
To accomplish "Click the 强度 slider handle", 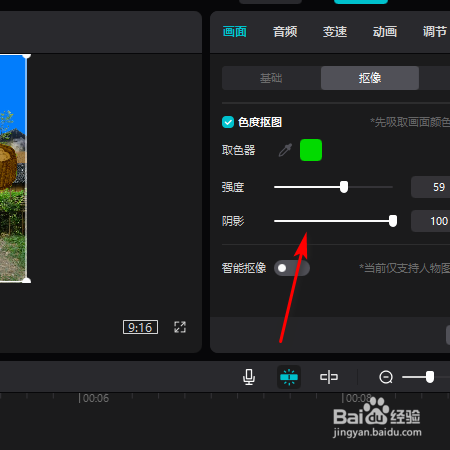I will coord(344,187).
